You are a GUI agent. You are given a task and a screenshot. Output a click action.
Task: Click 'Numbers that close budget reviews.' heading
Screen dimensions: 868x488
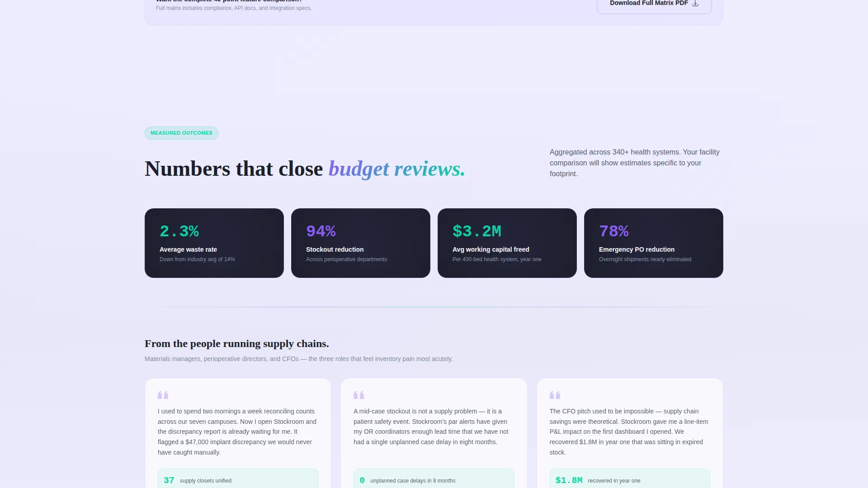[305, 169]
